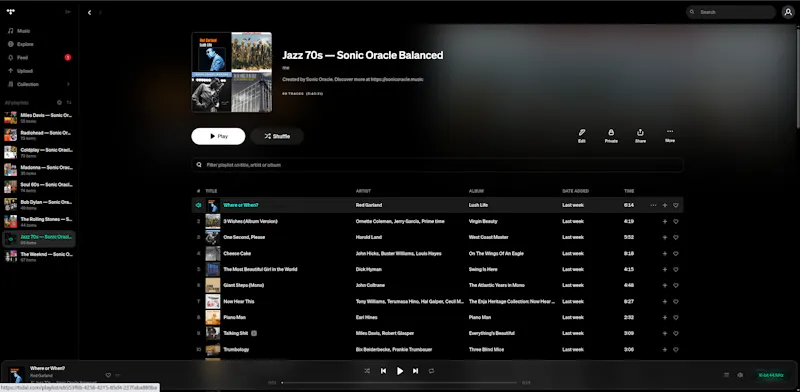The image size is (800, 392).
Task: Sort by the DATE ADDED column header
Action: (576, 191)
